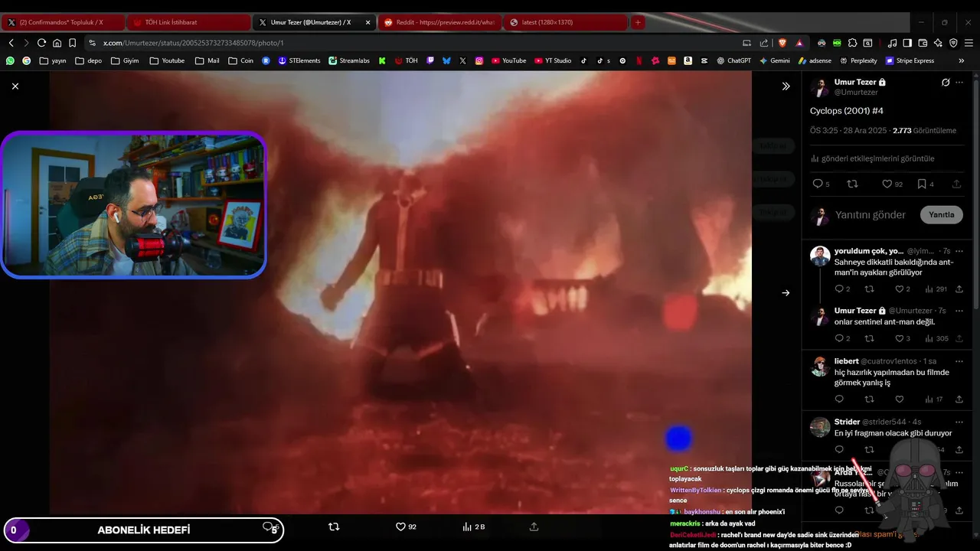The height and width of the screenshot is (551, 980).
Task: Open the Kick bookmark icon
Action: (382, 60)
